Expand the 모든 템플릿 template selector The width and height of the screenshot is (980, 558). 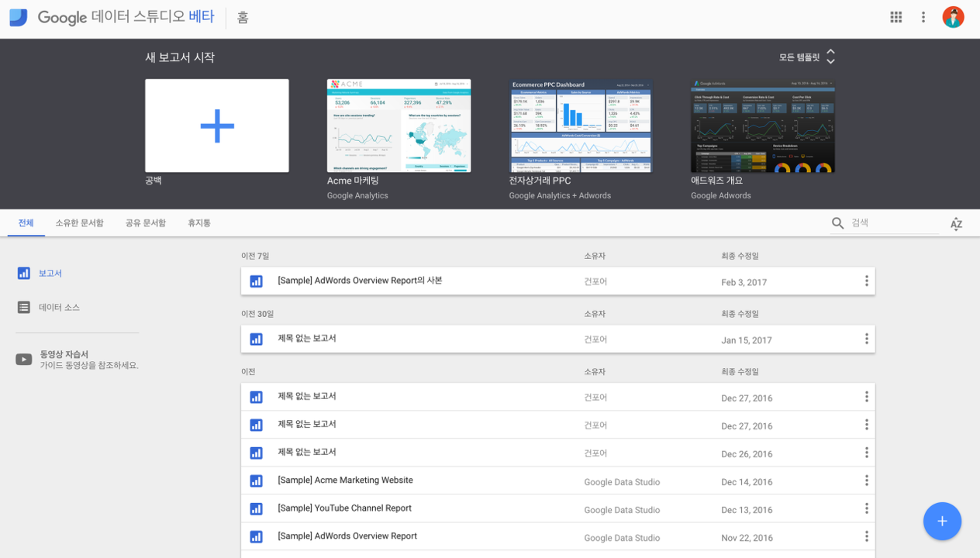(808, 57)
